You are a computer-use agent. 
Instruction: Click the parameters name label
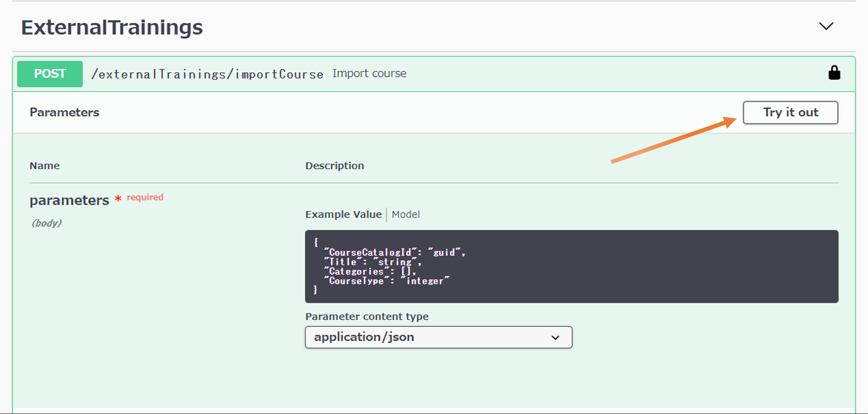69,200
